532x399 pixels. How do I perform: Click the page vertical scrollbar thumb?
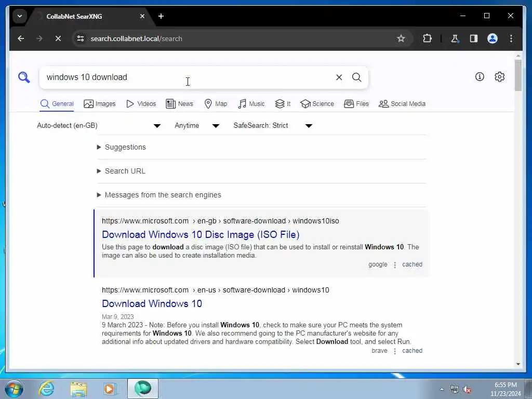(518, 75)
